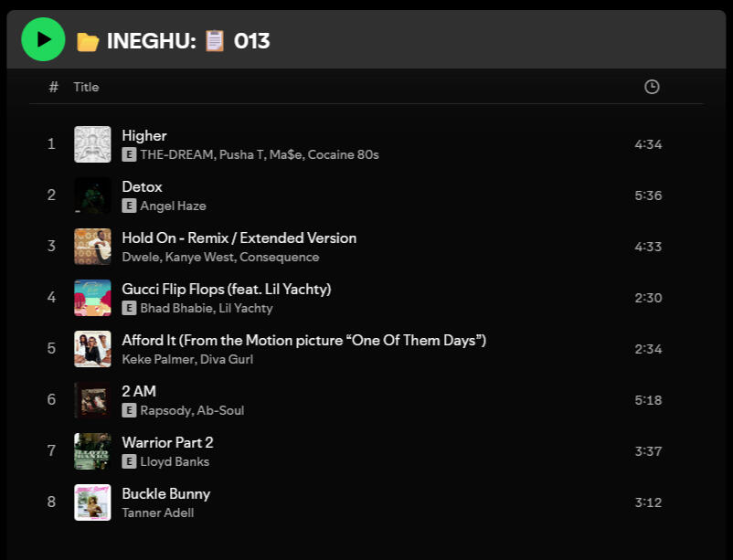733x560 pixels.
Task: Open artist Ab-Soul
Action: 220,411
